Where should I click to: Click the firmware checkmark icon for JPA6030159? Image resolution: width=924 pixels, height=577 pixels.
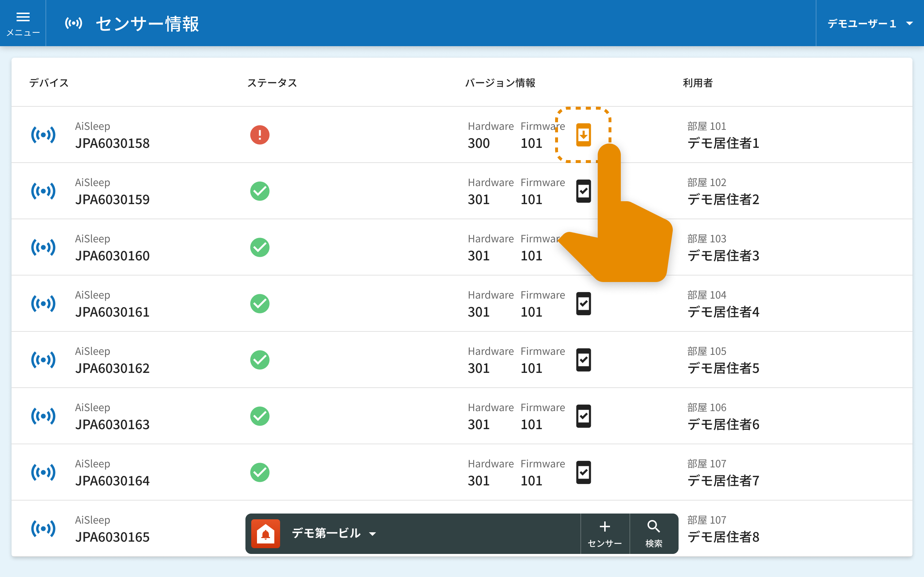click(583, 191)
